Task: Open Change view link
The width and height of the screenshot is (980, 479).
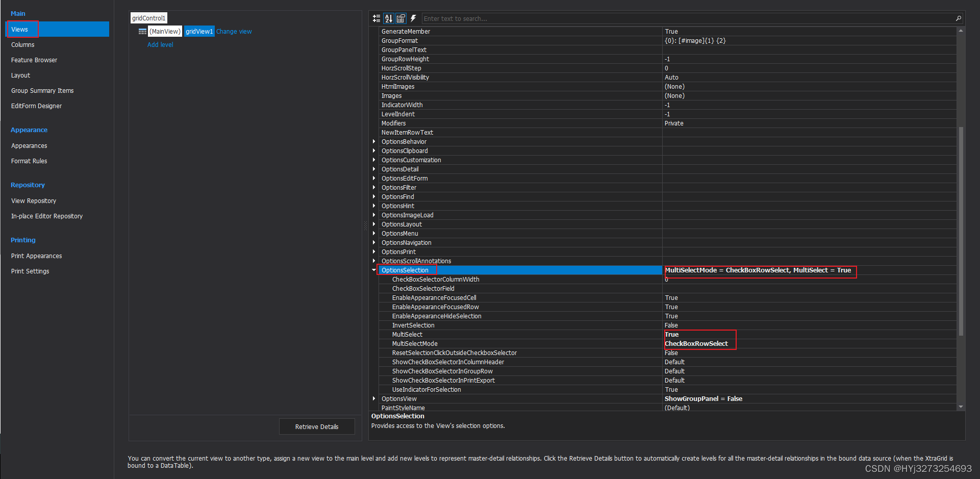Action: 234,31
